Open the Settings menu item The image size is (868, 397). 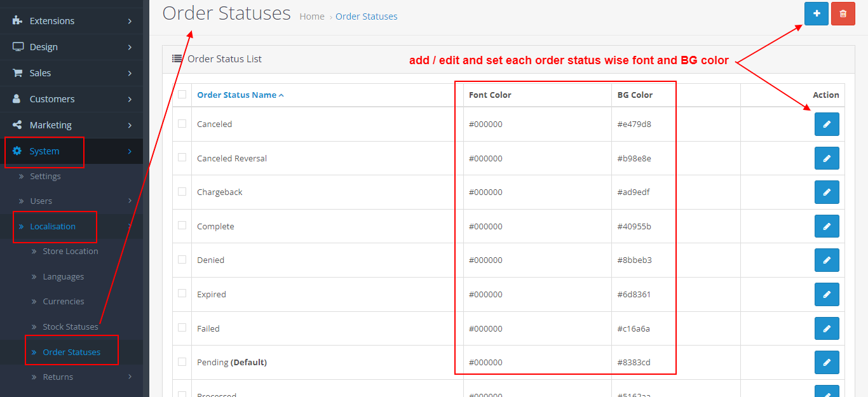coord(45,176)
